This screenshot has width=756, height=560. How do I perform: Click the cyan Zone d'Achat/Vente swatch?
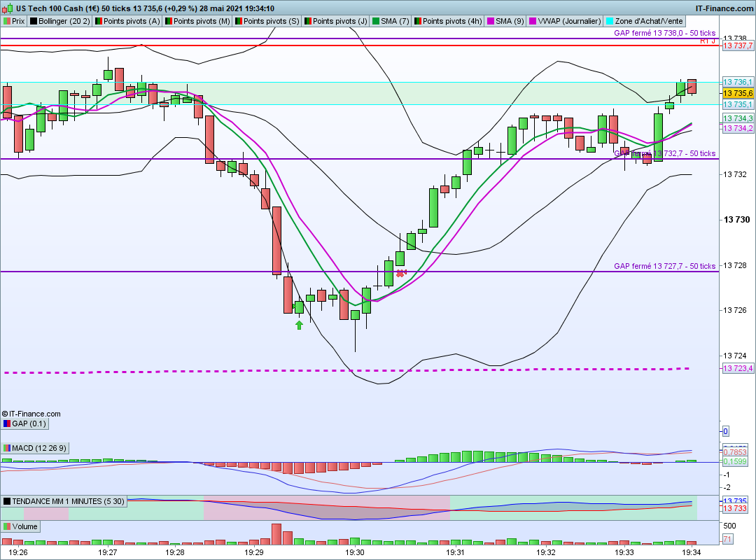pyautogui.click(x=610, y=21)
